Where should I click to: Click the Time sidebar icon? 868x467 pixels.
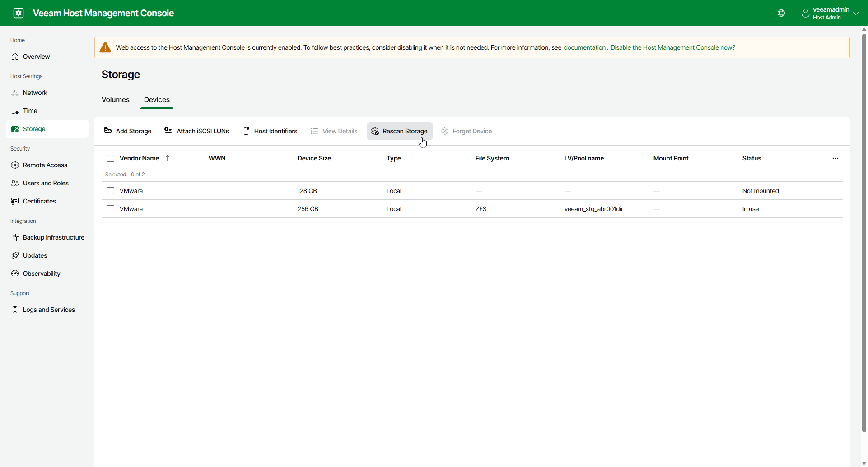click(15, 111)
